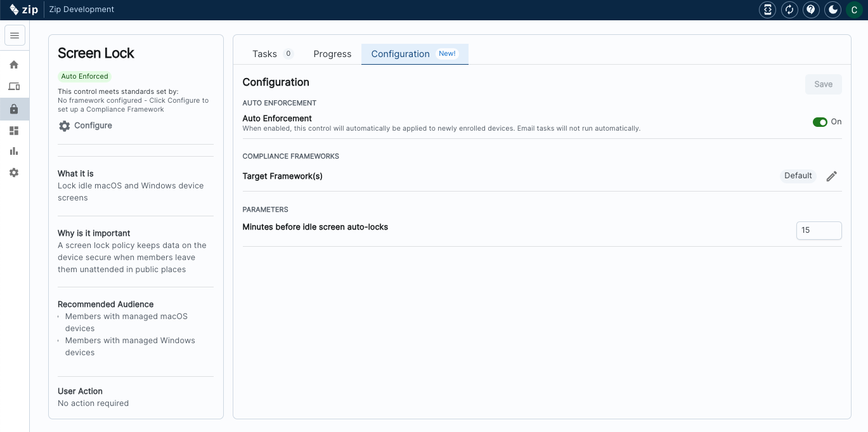Click the Save button

click(823, 84)
